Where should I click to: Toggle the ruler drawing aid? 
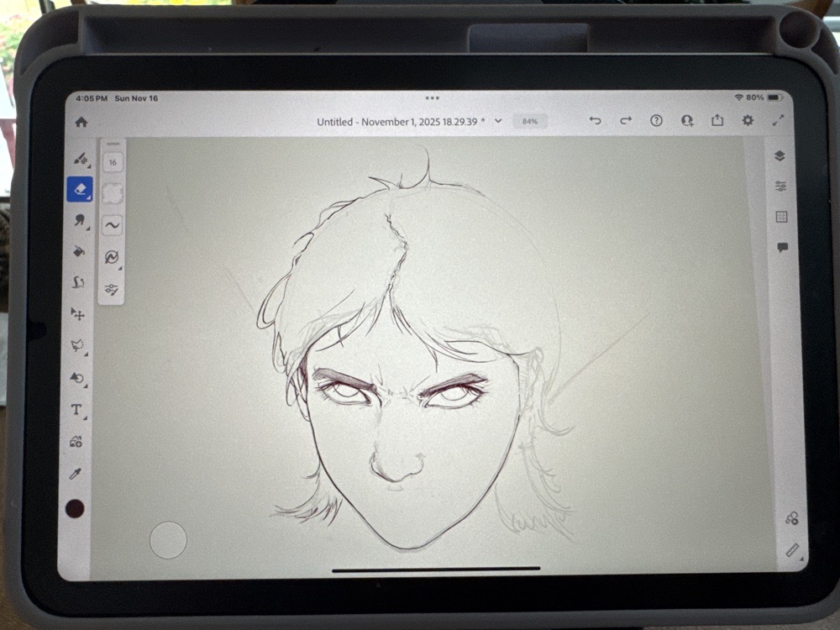791,550
